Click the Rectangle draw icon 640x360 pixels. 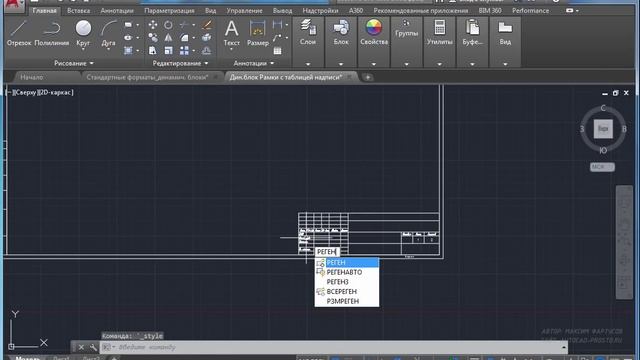pos(128,25)
